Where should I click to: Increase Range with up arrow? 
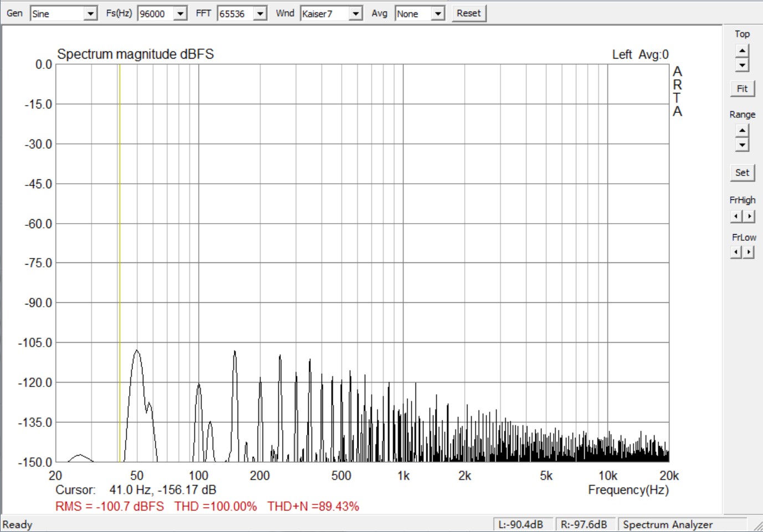742,131
